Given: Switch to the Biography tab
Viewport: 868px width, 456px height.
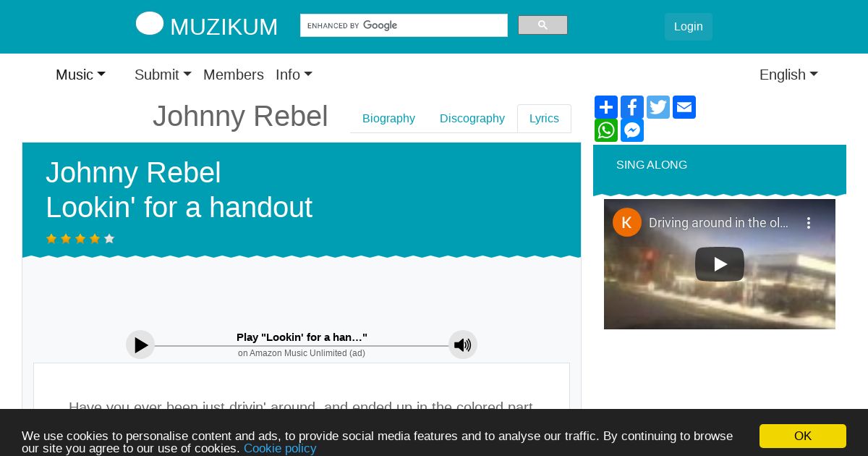Looking at the screenshot, I should tap(388, 119).
